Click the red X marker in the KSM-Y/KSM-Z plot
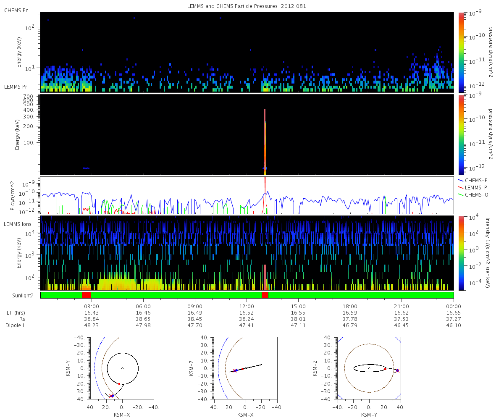The width and height of the screenshot is (504, 420). 397,370
